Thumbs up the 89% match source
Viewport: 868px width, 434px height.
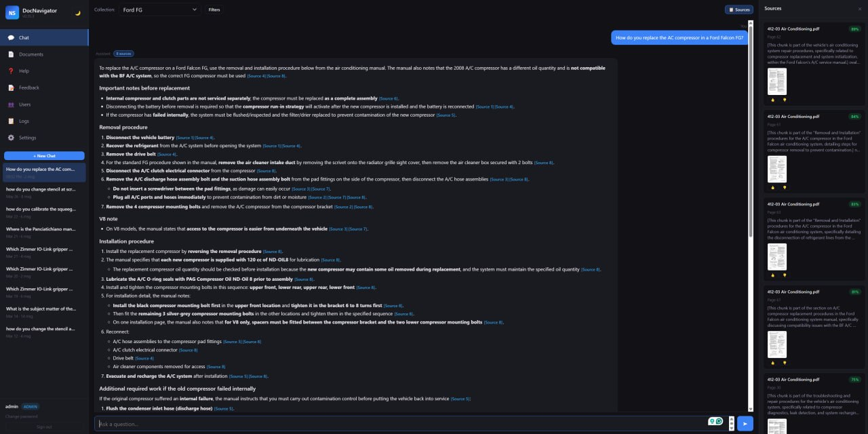(x=772, y=100)
